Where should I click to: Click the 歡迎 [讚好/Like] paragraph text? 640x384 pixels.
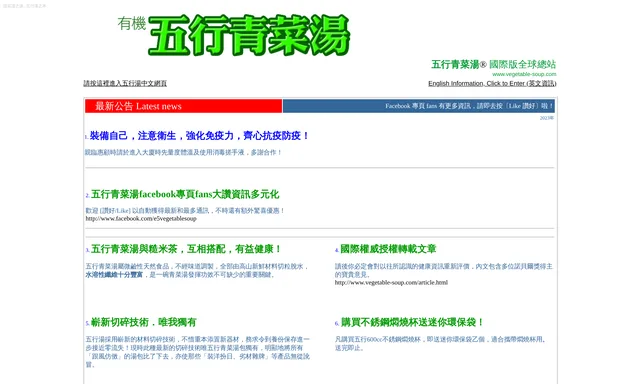pos(185,211)
